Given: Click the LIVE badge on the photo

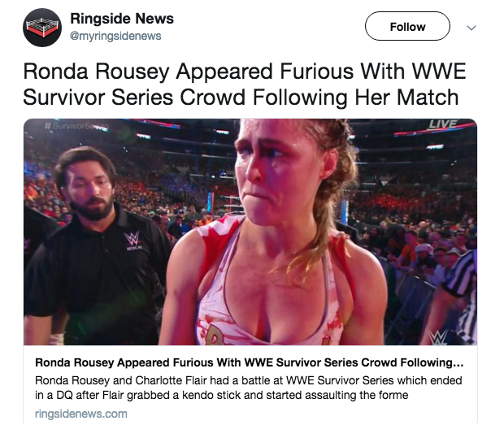Looking at the screenshot, I should pyautogui.click(x=442, y=124).
